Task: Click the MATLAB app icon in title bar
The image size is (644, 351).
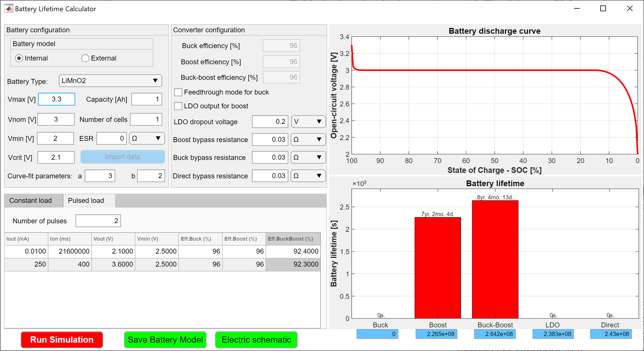Action: (x=9, y=8)
